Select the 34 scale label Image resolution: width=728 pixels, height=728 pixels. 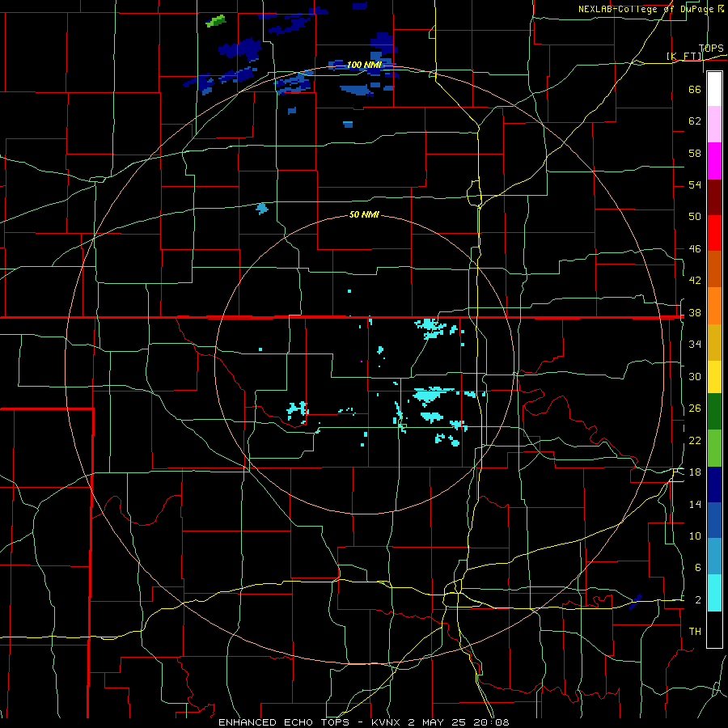click(695, 345)
